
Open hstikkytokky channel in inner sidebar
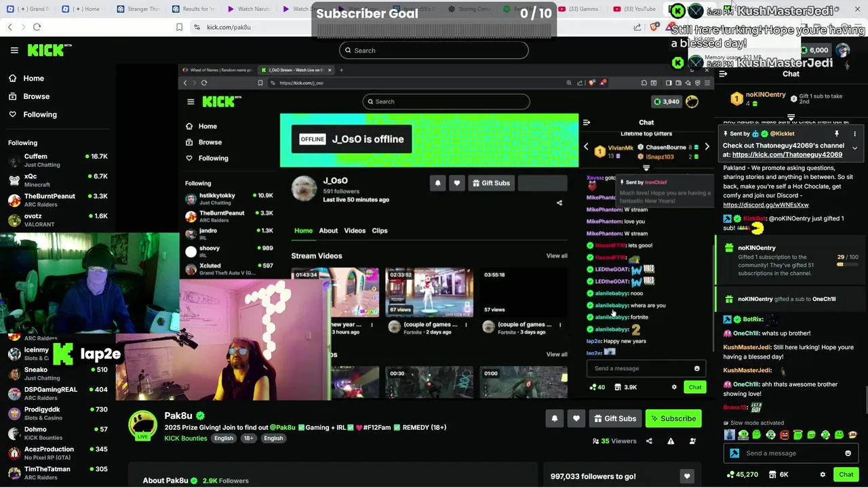pyautogui.click(x=229, y=199)
